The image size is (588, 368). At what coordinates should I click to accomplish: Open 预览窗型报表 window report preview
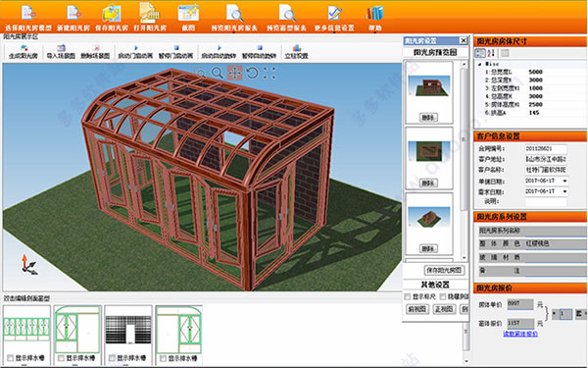287,17
